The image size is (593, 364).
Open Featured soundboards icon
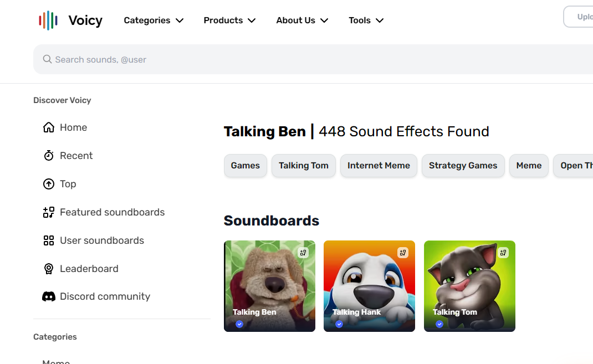click(49, 212)
